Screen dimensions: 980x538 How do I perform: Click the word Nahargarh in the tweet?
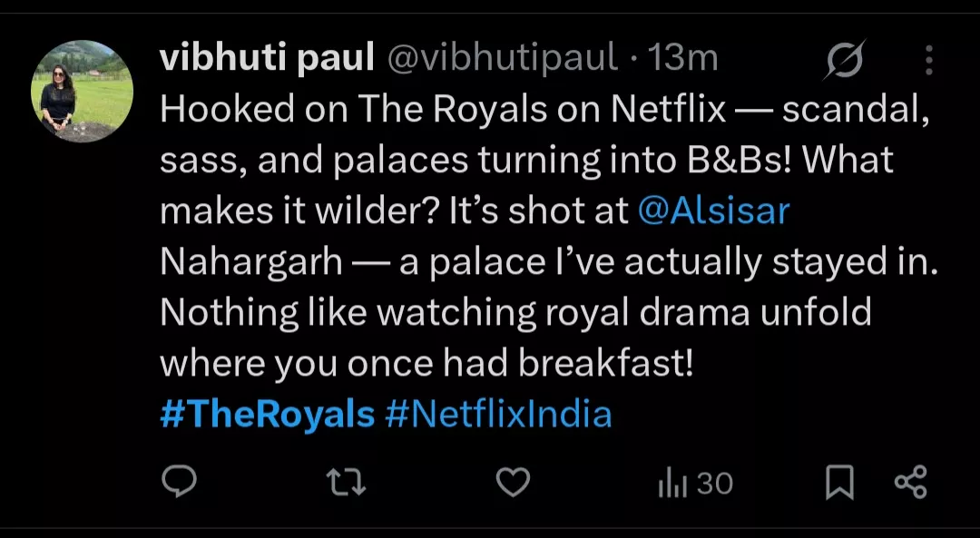[x=251, y=262]
